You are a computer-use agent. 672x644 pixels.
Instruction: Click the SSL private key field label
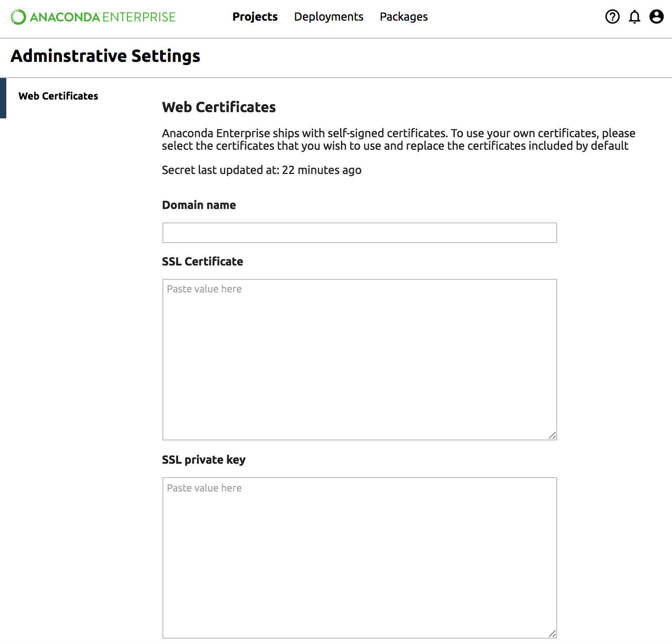click(204, 460)
